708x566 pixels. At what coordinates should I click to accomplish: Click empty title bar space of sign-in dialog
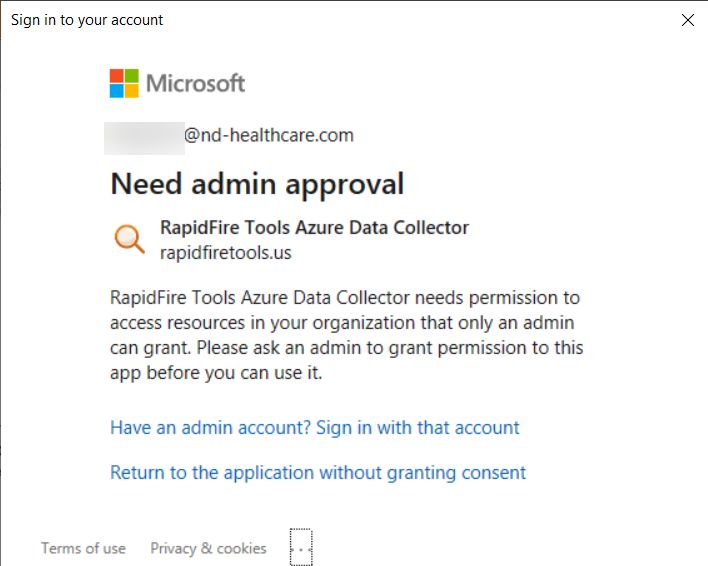(x=420, y=20)
